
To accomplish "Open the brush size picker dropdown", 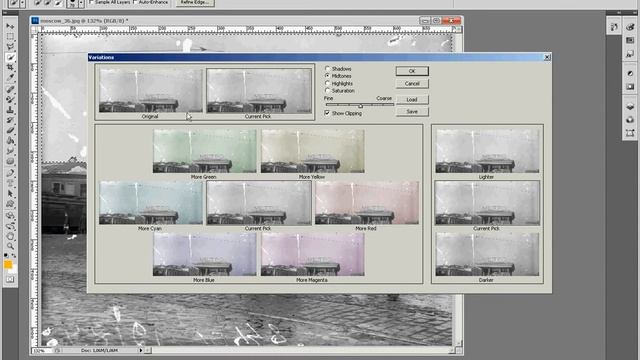I will coord(81,3).
